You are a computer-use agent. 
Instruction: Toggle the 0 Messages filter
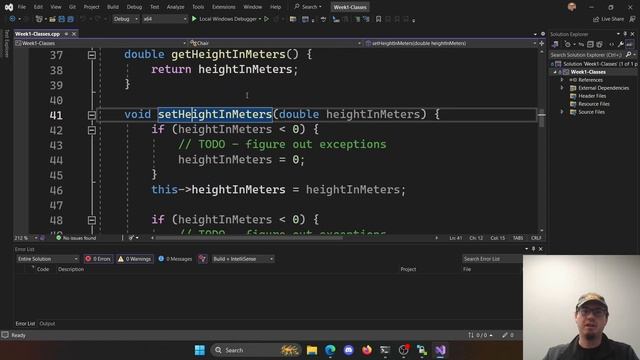click(175, 259)
